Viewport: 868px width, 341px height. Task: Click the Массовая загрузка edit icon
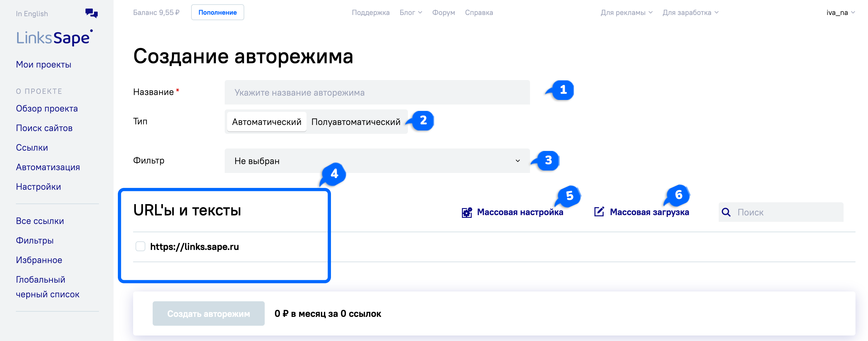pos(599,212)
